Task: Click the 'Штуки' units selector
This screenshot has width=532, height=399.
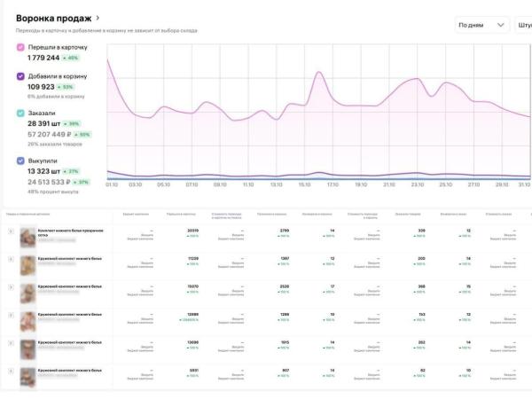Action: (x=523, y=25)
